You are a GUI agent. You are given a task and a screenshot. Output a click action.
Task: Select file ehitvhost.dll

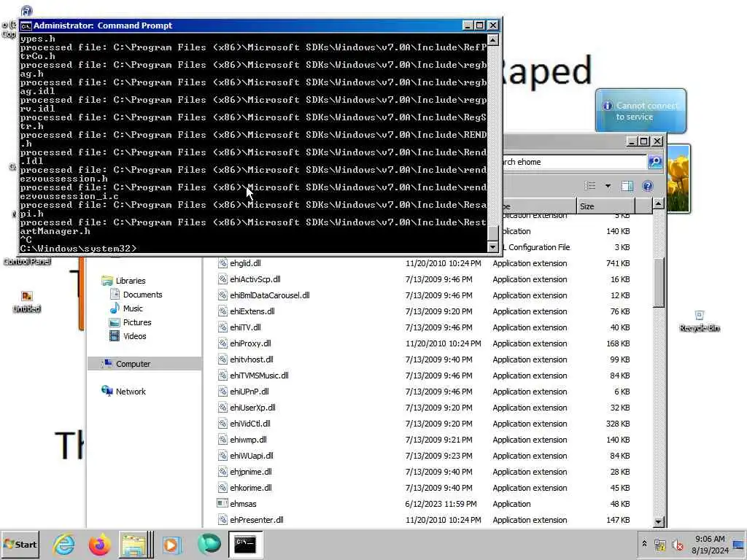point(251,359)
